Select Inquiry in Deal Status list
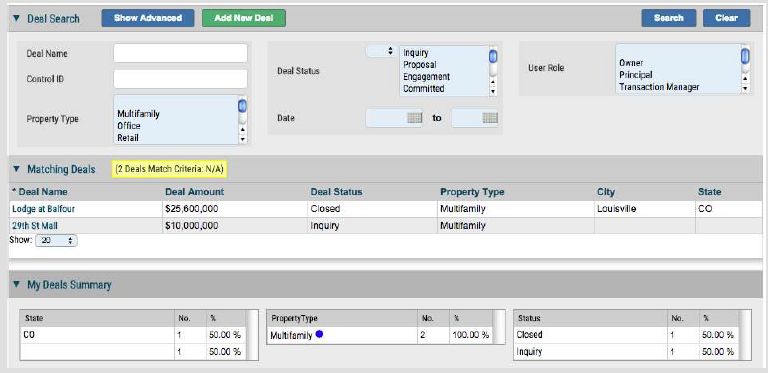The width and height of the screenshot is (768, 373). [416, 52]
